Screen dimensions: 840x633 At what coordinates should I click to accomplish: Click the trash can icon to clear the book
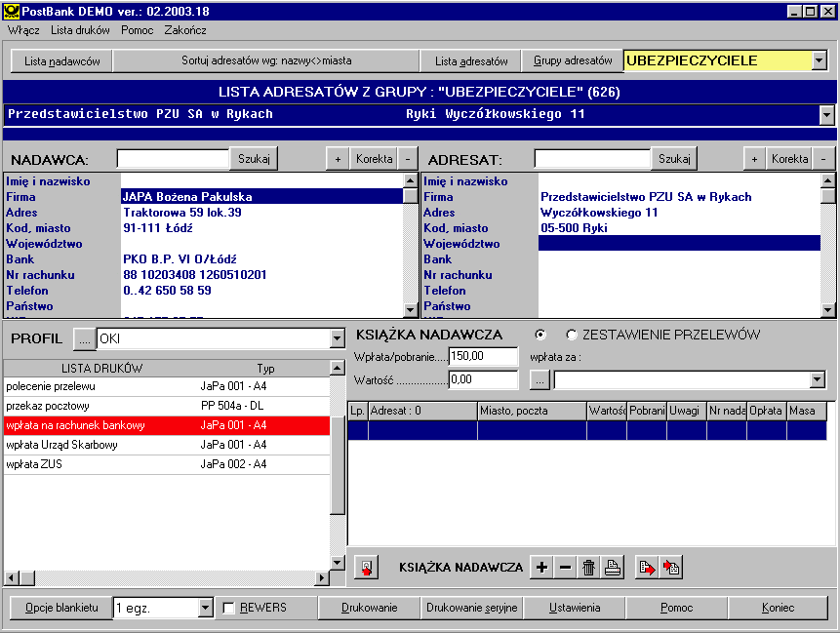pos(588,567)
